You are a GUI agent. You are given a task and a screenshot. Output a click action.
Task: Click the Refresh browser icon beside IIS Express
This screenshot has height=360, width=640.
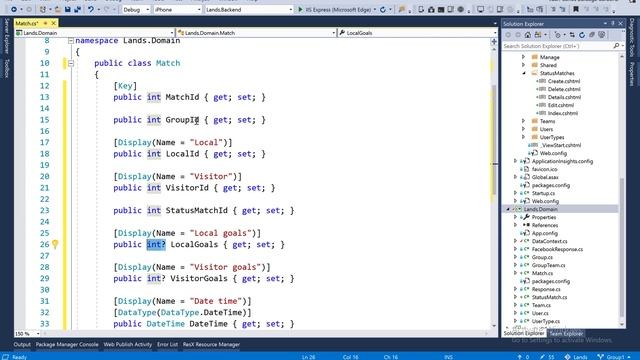coord(382,9)
